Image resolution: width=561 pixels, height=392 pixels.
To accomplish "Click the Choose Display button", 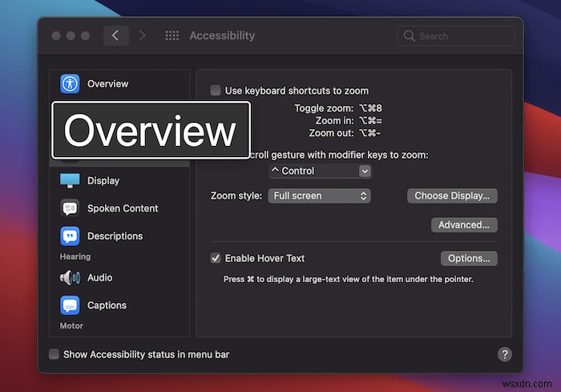I will click(x=452, y=196).
